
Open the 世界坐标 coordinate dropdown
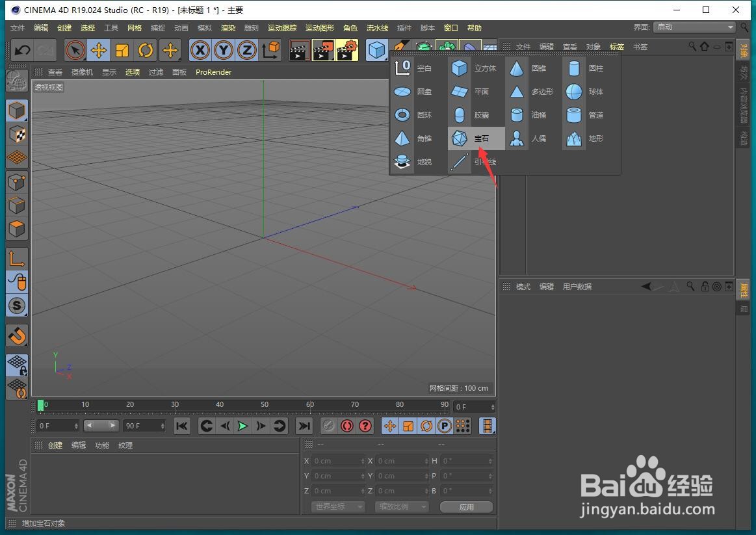coord(337,506)
